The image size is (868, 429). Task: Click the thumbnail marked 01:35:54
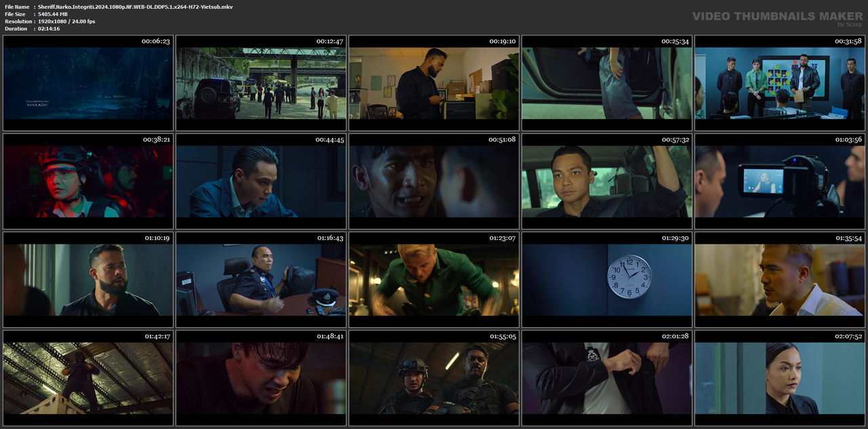780,280
